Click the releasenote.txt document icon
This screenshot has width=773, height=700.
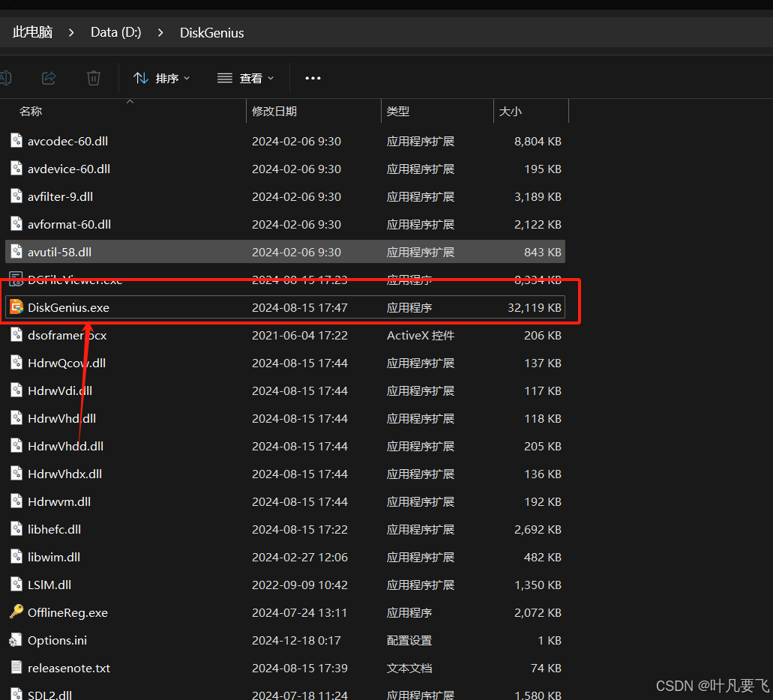16,668
